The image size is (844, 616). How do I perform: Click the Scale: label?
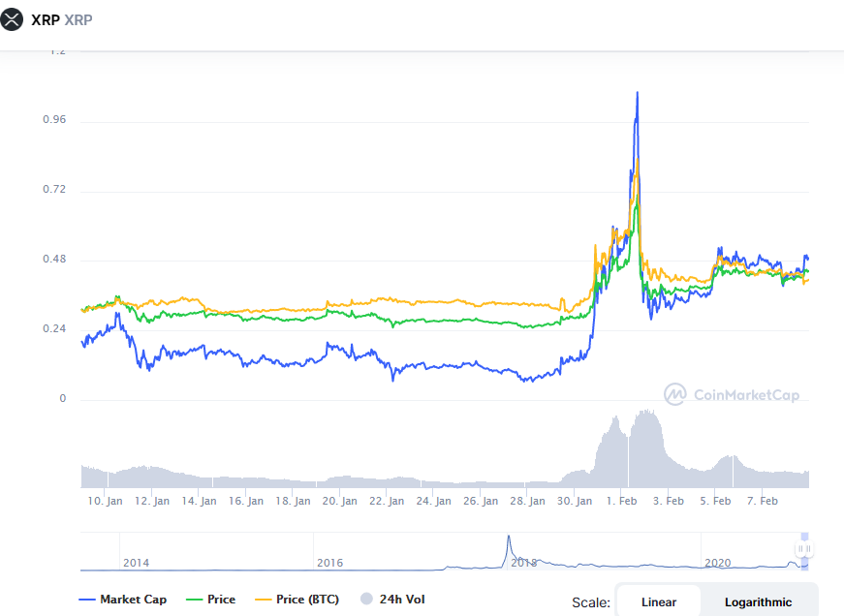point(591,602)
